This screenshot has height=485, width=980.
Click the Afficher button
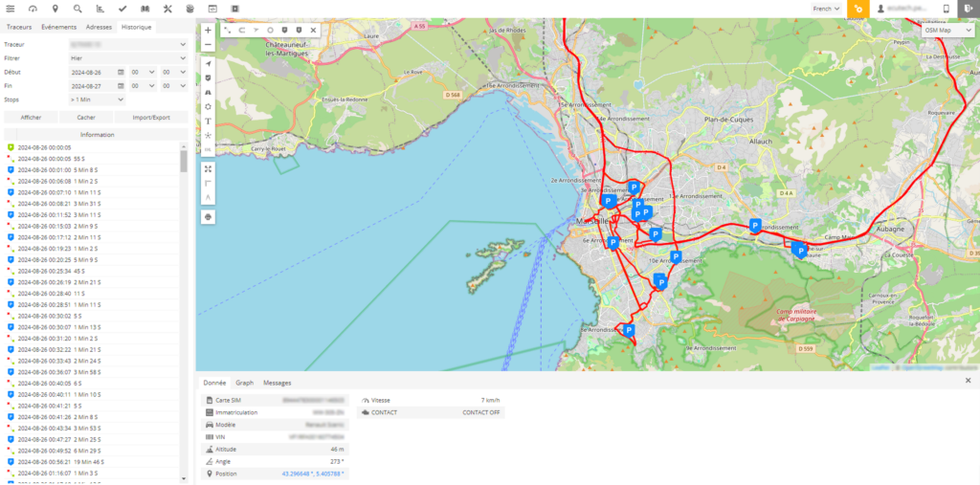pos(32,118)
